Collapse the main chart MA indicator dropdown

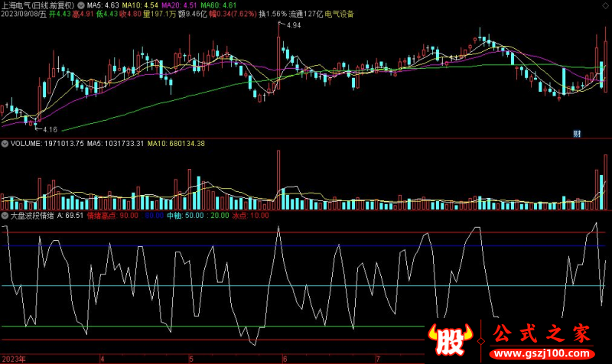(82, 5)
